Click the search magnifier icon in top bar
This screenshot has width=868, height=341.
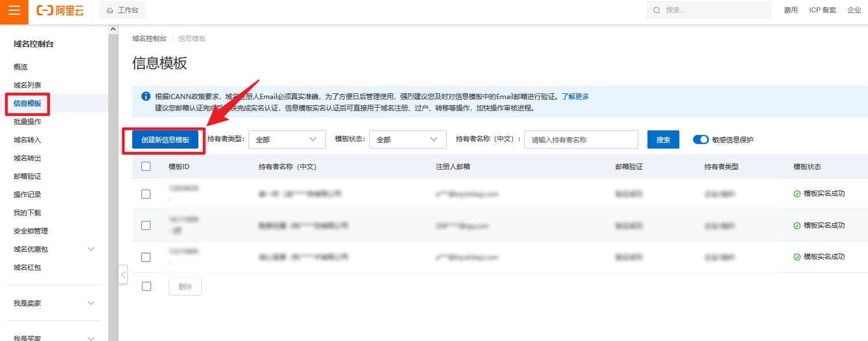coord(657,10)
